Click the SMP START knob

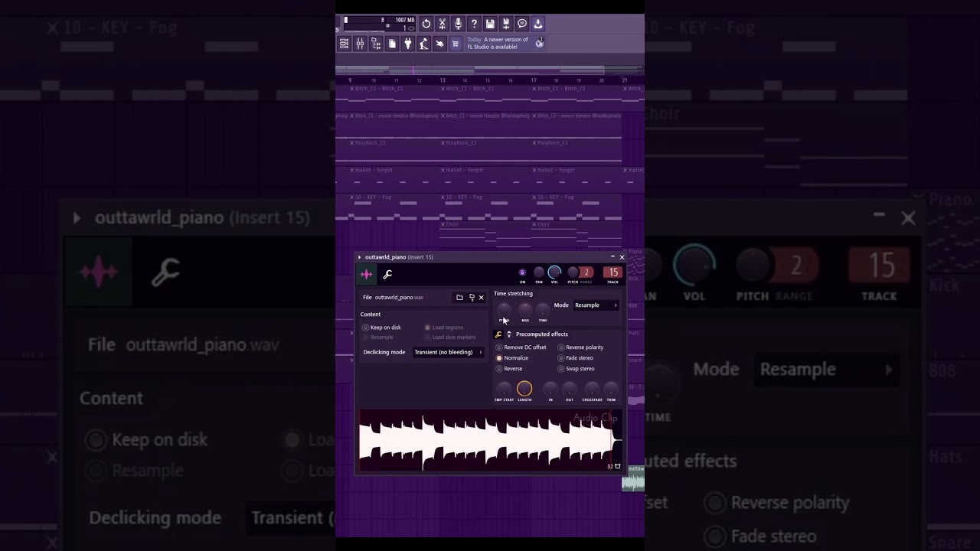[x=504, y=389]
